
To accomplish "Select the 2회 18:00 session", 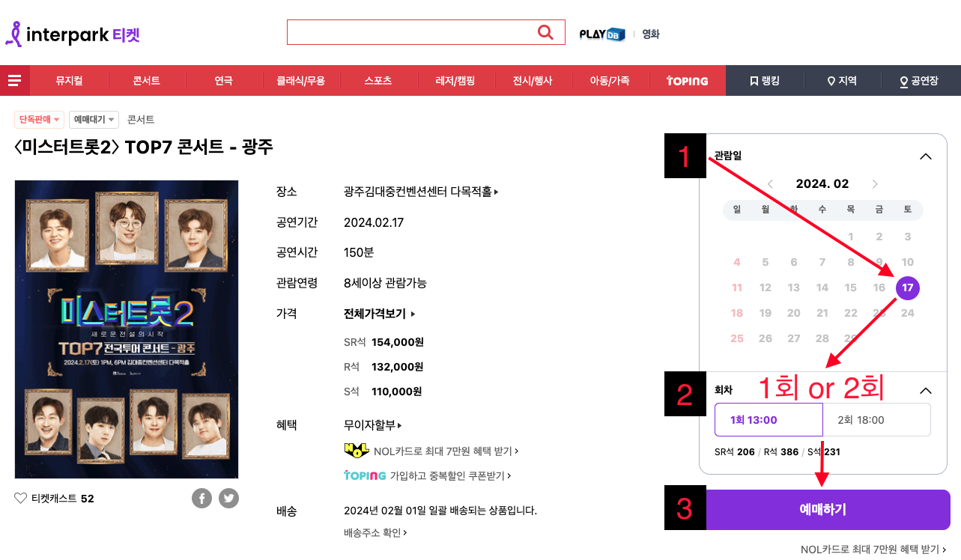I will point(876,419).
